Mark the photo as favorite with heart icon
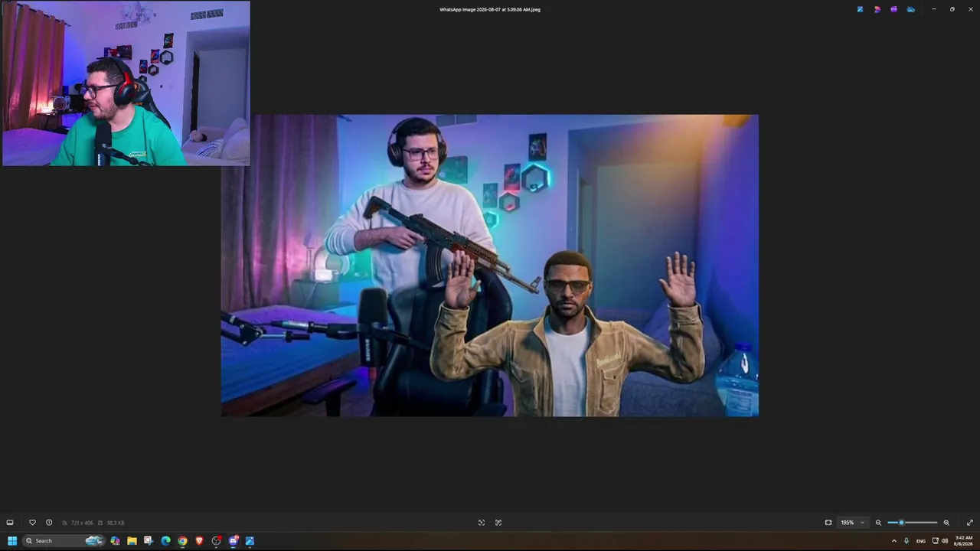This screenshot has width=980, height=551. (x=32, y=523)
